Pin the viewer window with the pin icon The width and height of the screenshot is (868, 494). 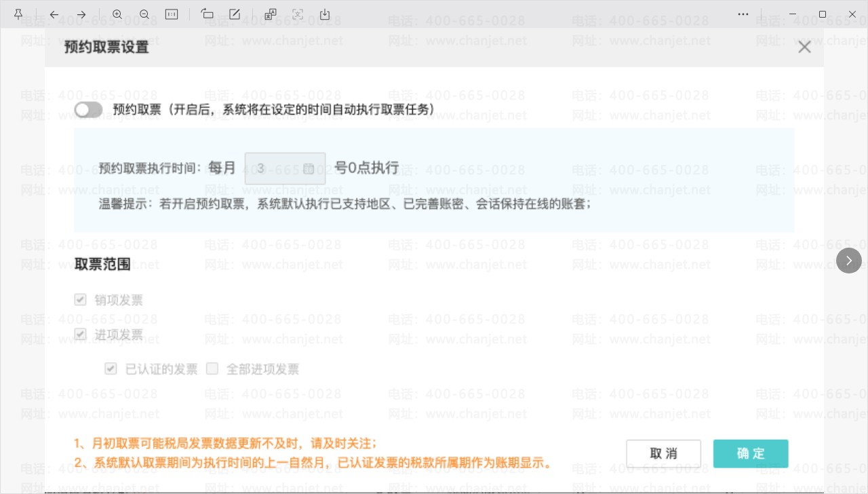point(18,14)
